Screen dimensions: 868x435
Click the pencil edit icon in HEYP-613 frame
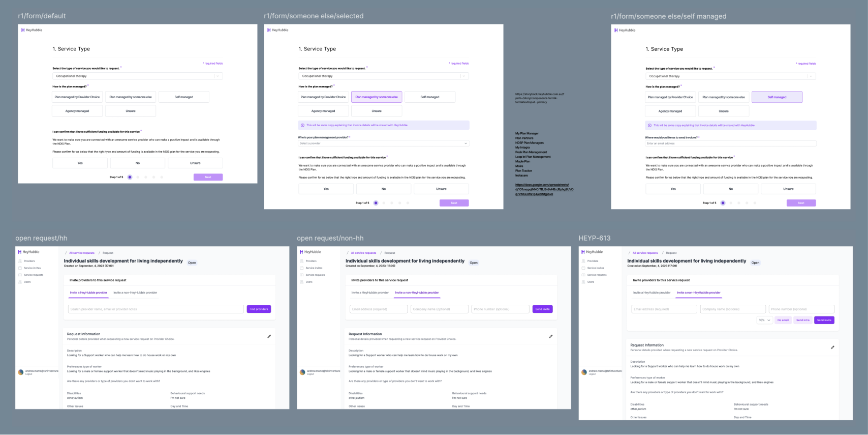(x=832, y=347)
